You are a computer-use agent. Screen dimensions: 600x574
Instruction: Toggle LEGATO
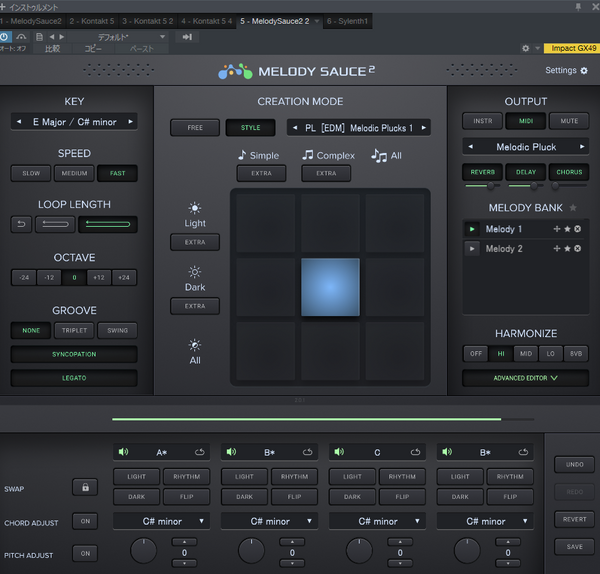74,378
